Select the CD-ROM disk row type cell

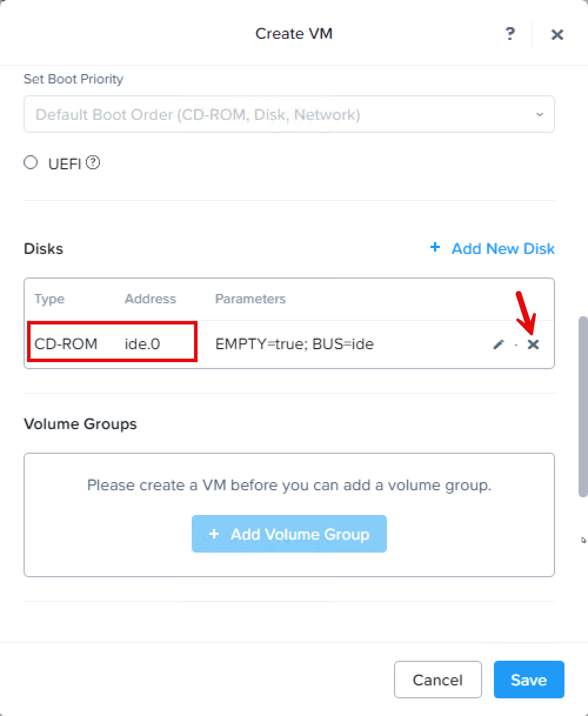pos(66,344)
